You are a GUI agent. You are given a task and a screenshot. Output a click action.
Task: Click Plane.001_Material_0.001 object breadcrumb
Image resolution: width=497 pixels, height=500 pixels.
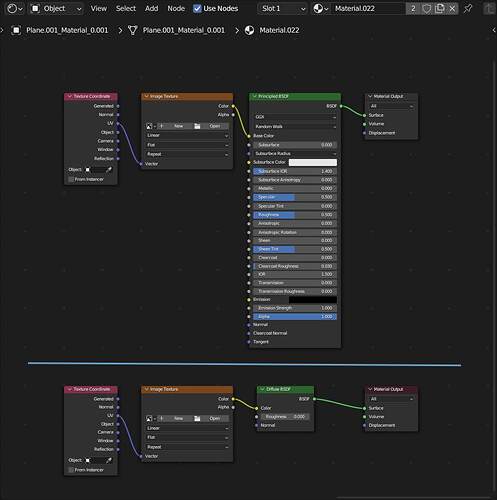(67, 30)
